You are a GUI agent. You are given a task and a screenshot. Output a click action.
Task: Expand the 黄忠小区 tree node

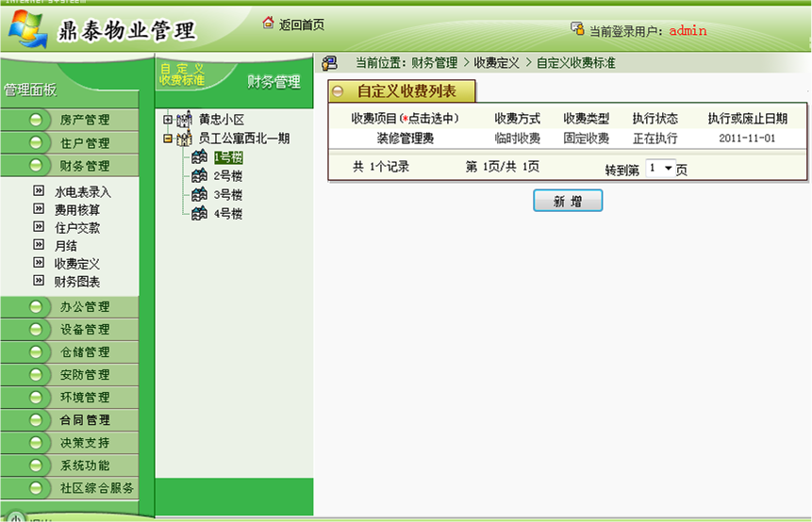coord(168,120)
